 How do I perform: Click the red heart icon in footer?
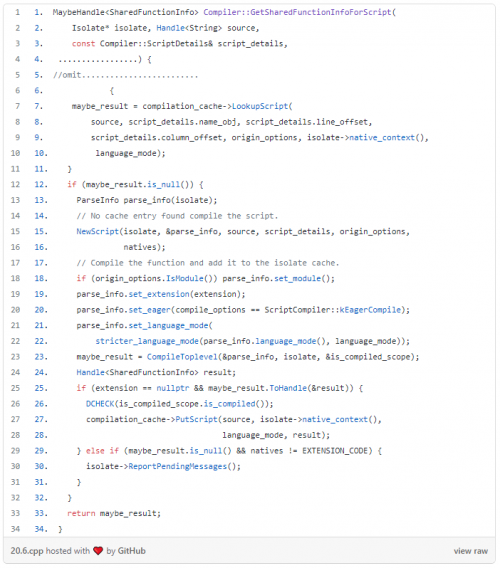click(98, 551)
